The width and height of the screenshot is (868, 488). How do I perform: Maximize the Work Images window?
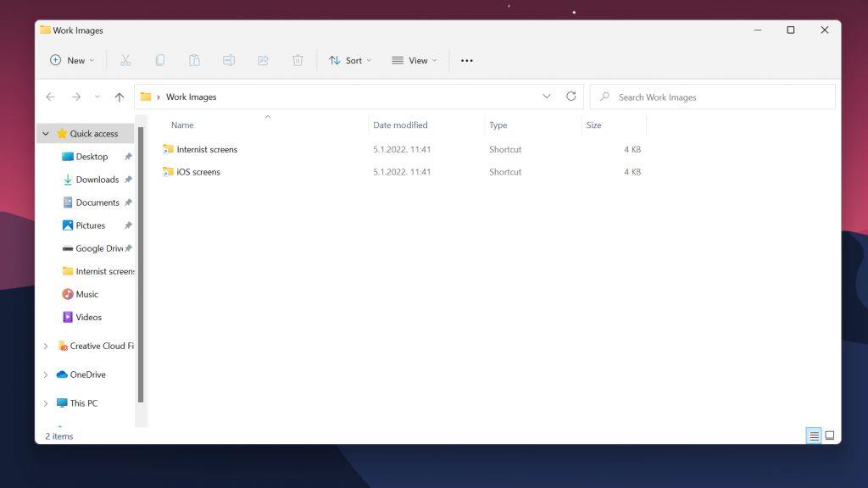click(x=791, y=30)
